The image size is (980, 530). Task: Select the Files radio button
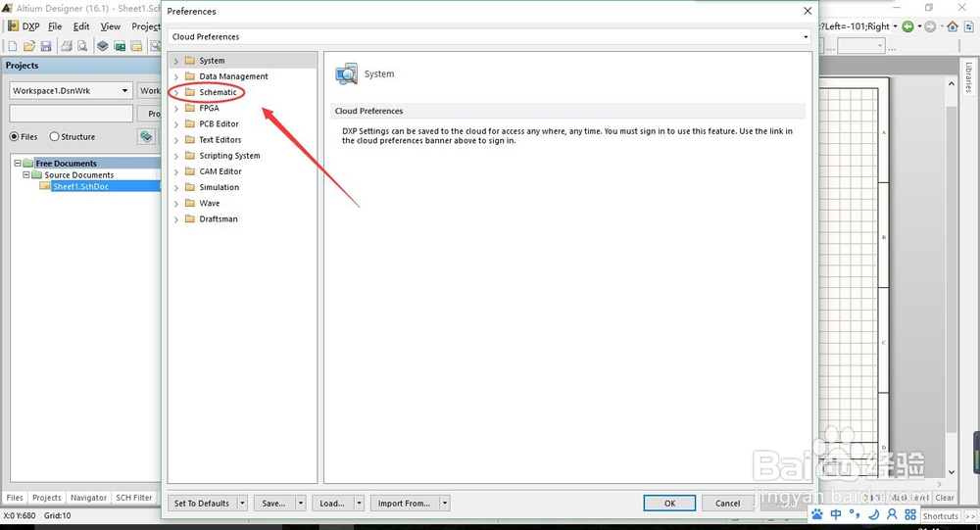(14, 136)
